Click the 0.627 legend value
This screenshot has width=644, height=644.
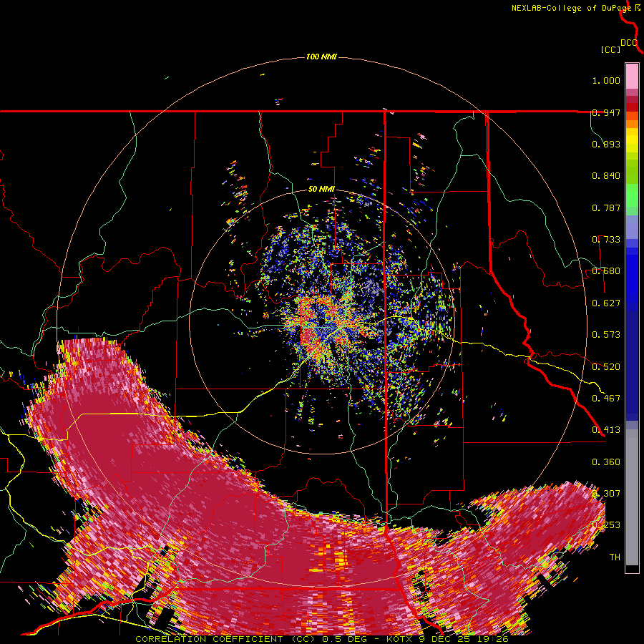click(606, 303)
